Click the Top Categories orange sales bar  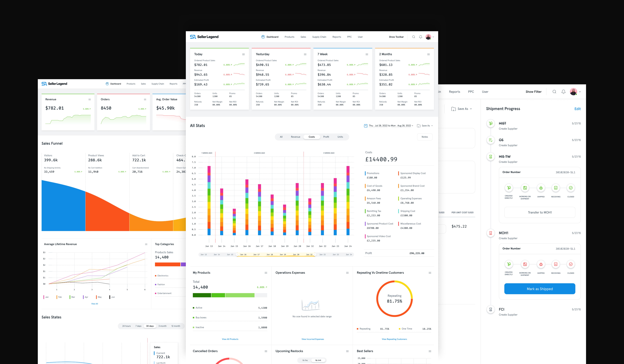(168, 265)
